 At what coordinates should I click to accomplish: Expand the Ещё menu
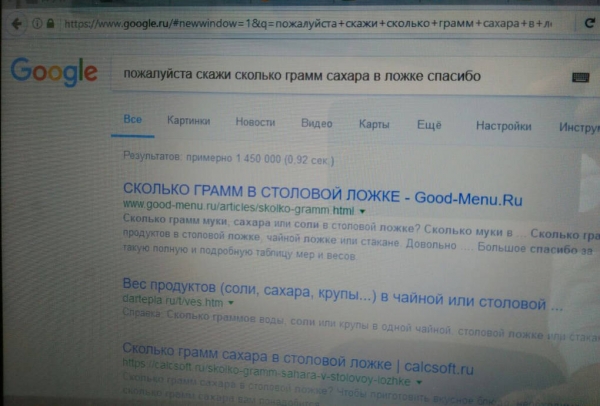429,125
